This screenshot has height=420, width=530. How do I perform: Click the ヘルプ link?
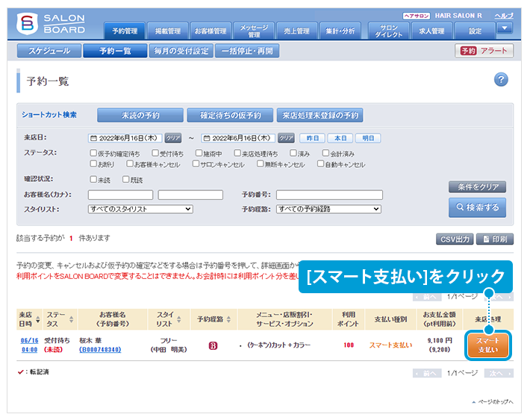[504, 16]
